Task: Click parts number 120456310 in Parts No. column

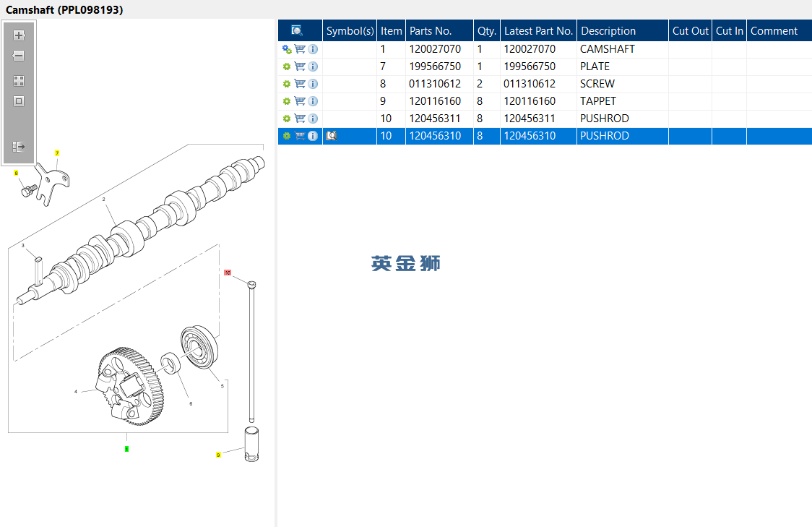Action: [x=435, y=136]
